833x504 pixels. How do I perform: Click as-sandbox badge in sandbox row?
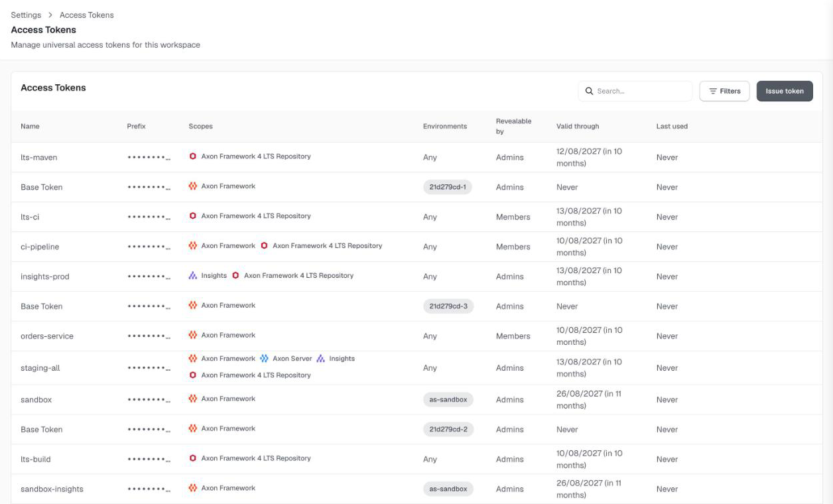(x=448, y=400)
